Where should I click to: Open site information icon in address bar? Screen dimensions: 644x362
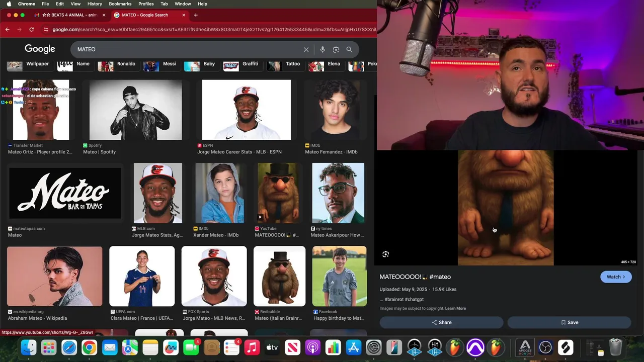point(46,30)
